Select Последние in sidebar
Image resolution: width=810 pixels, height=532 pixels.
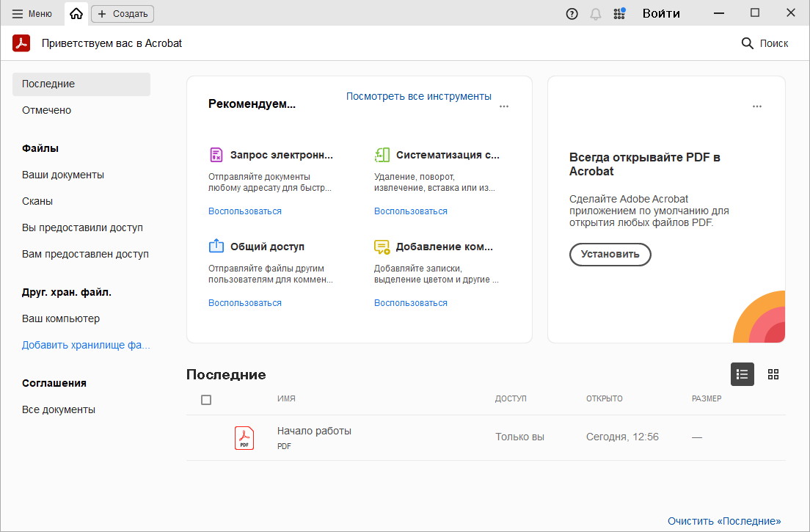(81, 84)
